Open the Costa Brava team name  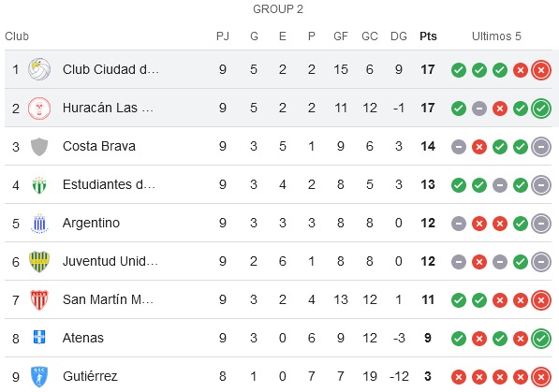tap(99, 147)
